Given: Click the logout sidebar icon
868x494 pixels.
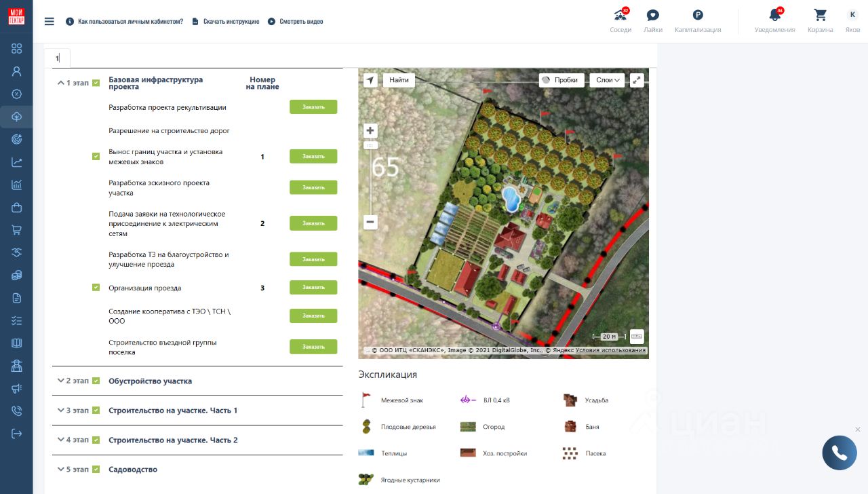Looking at the screenshot, I should (17, 434).
